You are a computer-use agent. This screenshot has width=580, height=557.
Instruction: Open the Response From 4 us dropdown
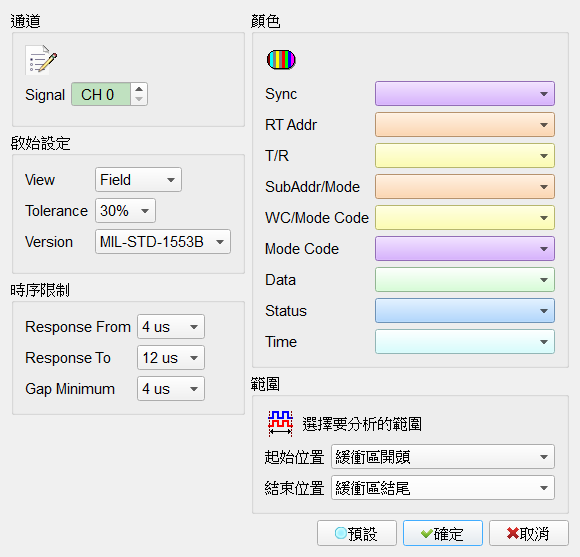tap(171, 327)
